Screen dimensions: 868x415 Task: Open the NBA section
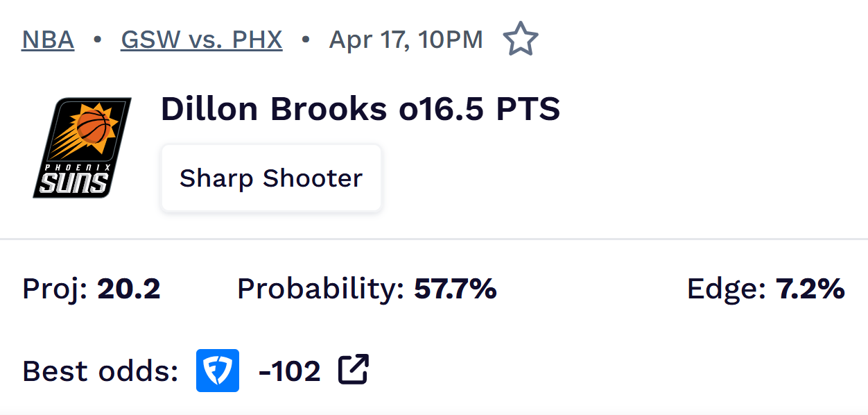(x=46, y=39)
